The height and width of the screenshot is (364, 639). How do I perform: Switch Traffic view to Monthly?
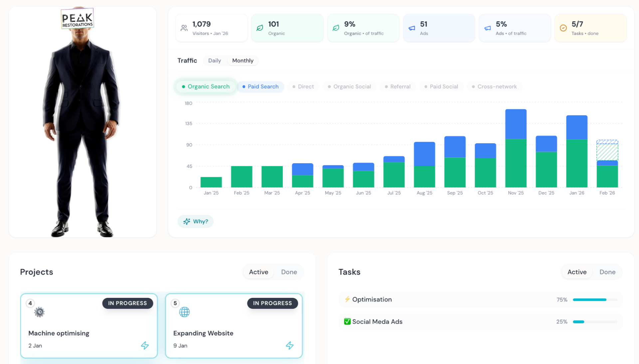click(x=243, y=61)
